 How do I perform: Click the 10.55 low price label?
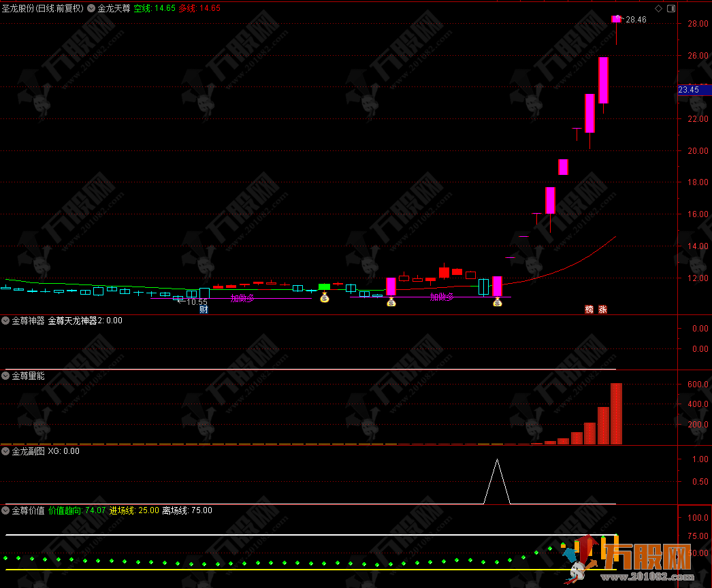click(197, 302)
